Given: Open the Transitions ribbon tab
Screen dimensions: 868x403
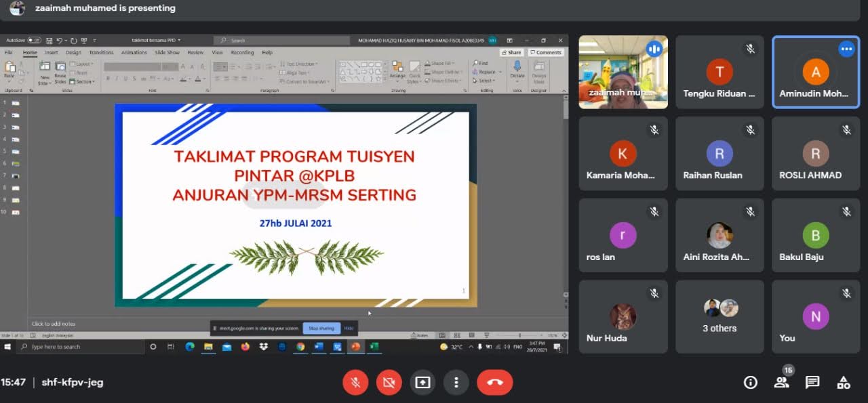Looking at the screenshot, I should click(x=101, y=53).
